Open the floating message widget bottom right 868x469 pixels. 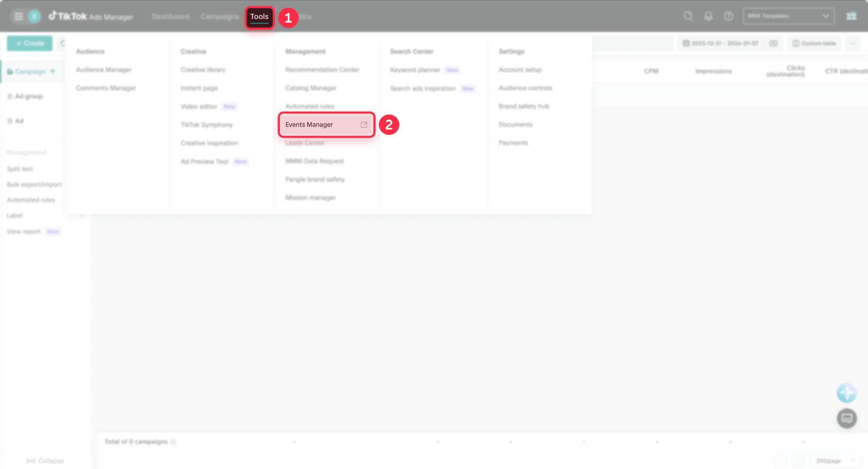click(x=847, y=418)
